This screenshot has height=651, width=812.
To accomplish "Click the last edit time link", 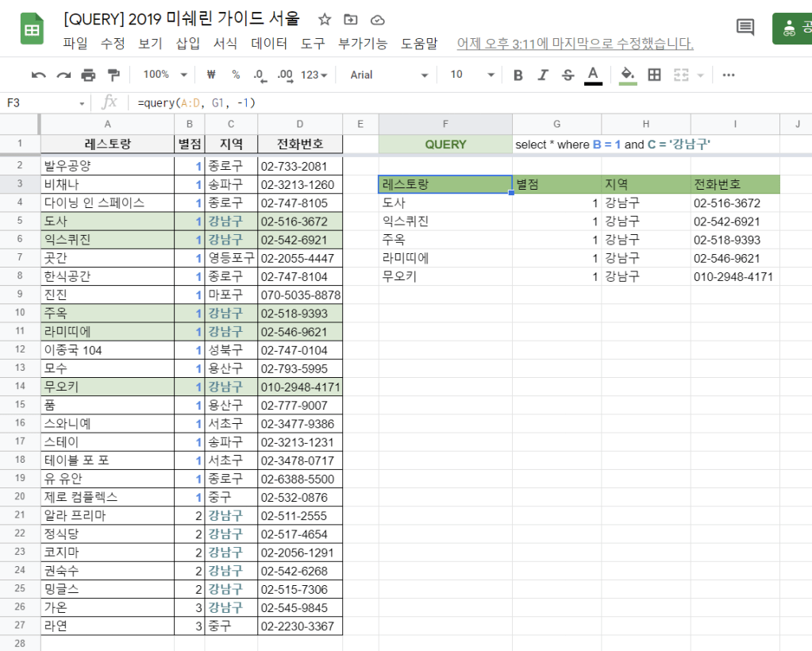I will click(575, 44).
